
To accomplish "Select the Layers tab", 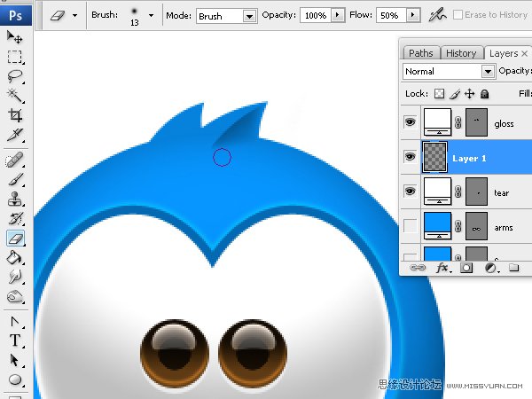I will point(504,53).
